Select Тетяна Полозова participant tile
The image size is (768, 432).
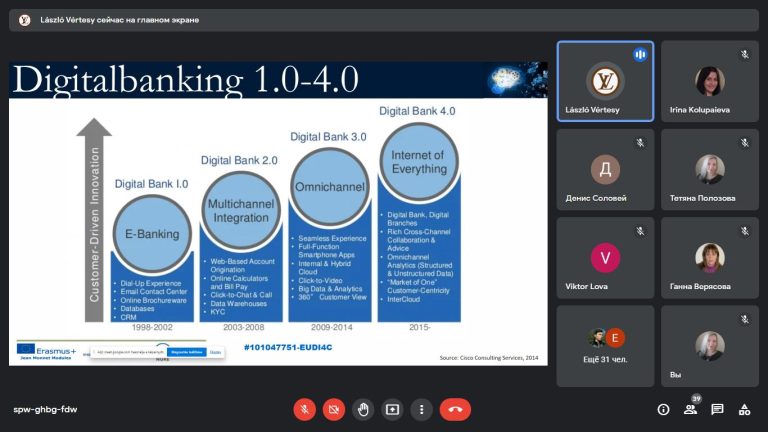(710, 169)
